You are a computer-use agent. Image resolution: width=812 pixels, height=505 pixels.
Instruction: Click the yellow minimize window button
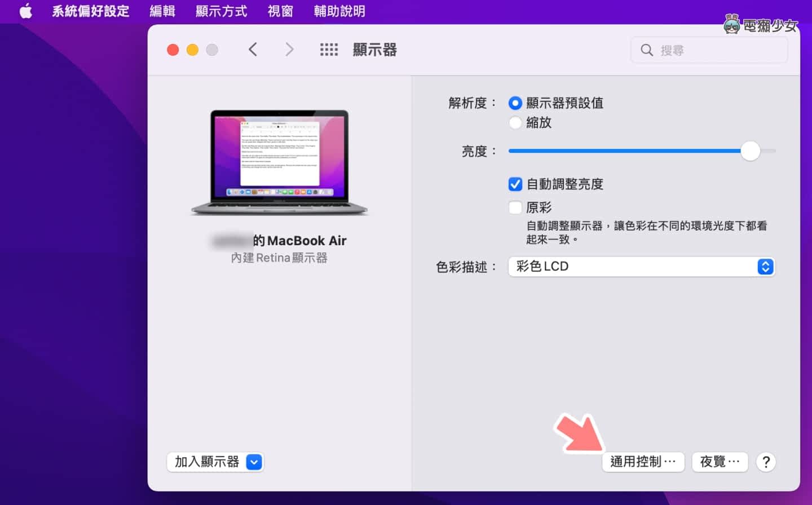coord(192,50)
